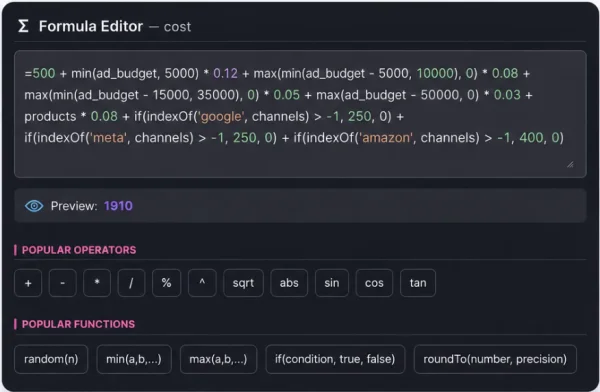Click the 'cost' field name in header
The height and width of the screenshot is (392, 600).
click(177, 27)
